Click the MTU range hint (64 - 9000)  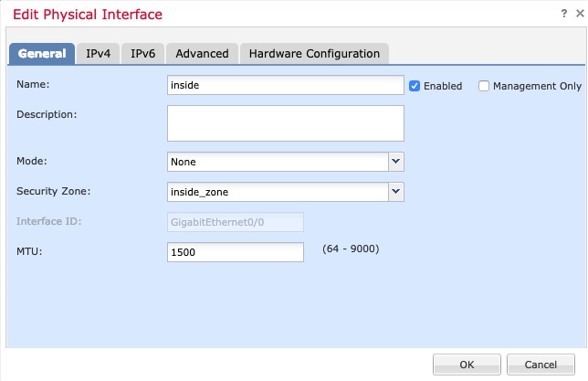(x=352, y=249)
